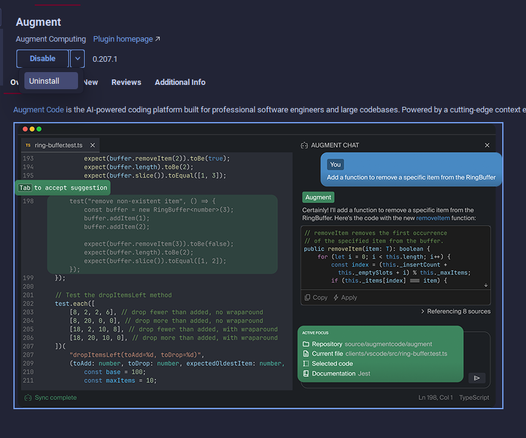Click the Apply lightning icon
Viewport: 526px width, 438px height.
336,297
